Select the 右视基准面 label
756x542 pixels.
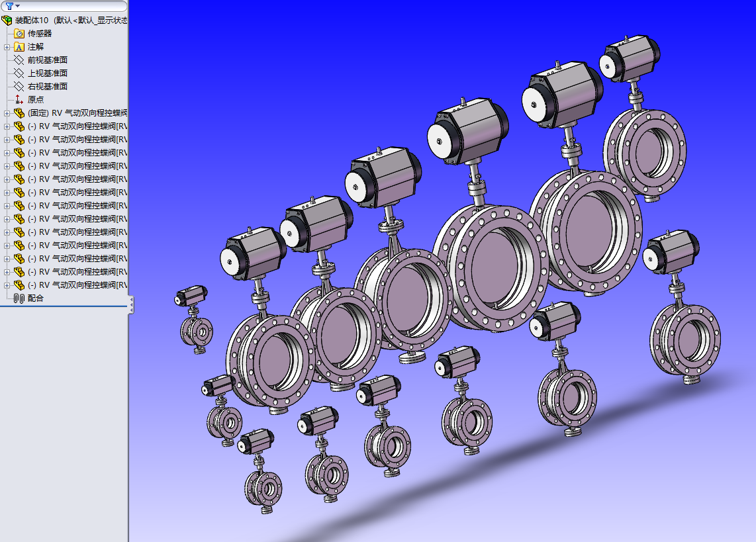[x=48, y=86]
